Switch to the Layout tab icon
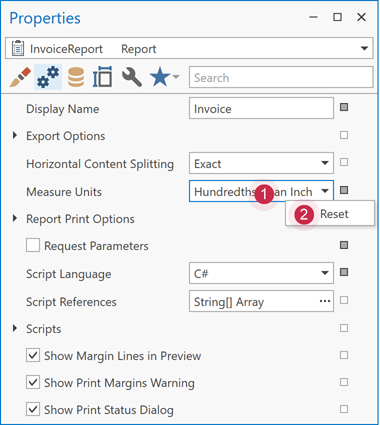The height and width of the screenshot is (425, 380). (102, 77)
